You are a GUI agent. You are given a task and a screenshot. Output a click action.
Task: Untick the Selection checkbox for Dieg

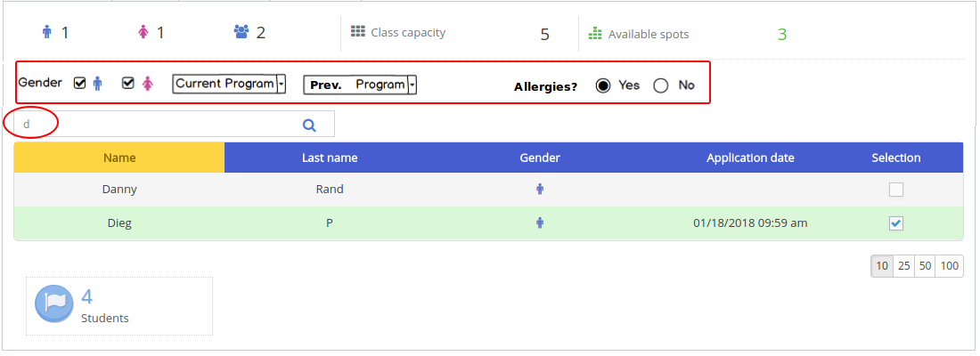[x=896, y=223]
